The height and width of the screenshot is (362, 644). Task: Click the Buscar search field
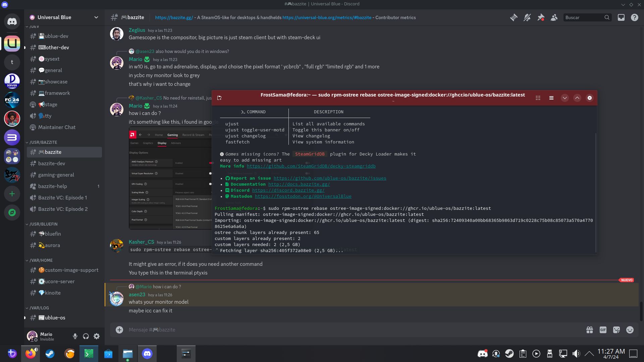[584, 17]
